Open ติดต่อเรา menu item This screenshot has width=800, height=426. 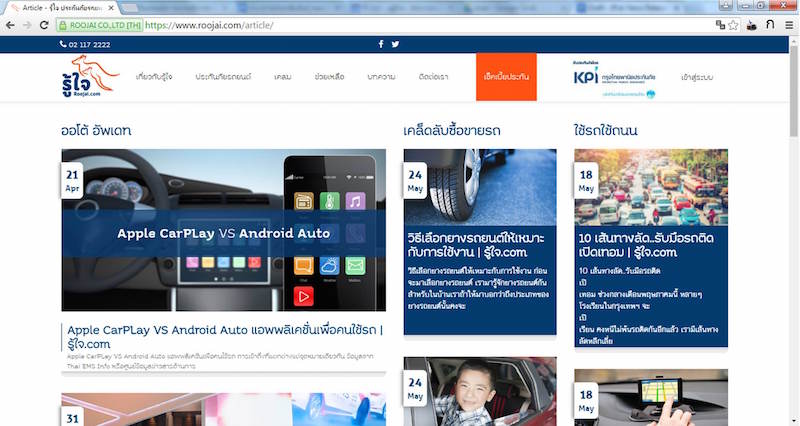click(x=433, y=77)
